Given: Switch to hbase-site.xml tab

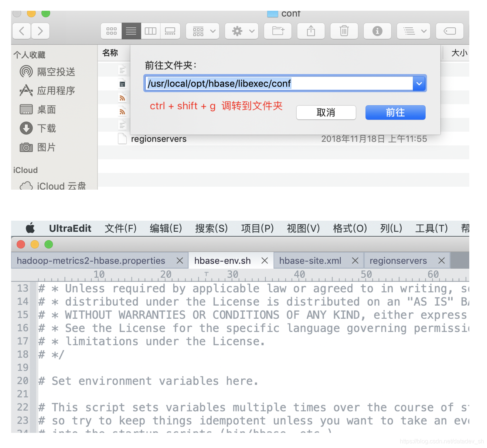Looking at the screenshot, I should (310, 261).
